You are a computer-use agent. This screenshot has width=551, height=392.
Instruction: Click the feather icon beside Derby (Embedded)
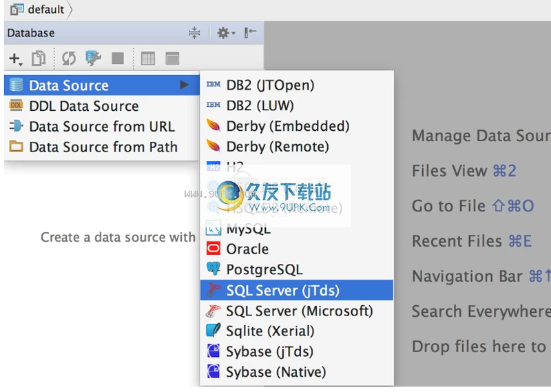pos(214,125)
